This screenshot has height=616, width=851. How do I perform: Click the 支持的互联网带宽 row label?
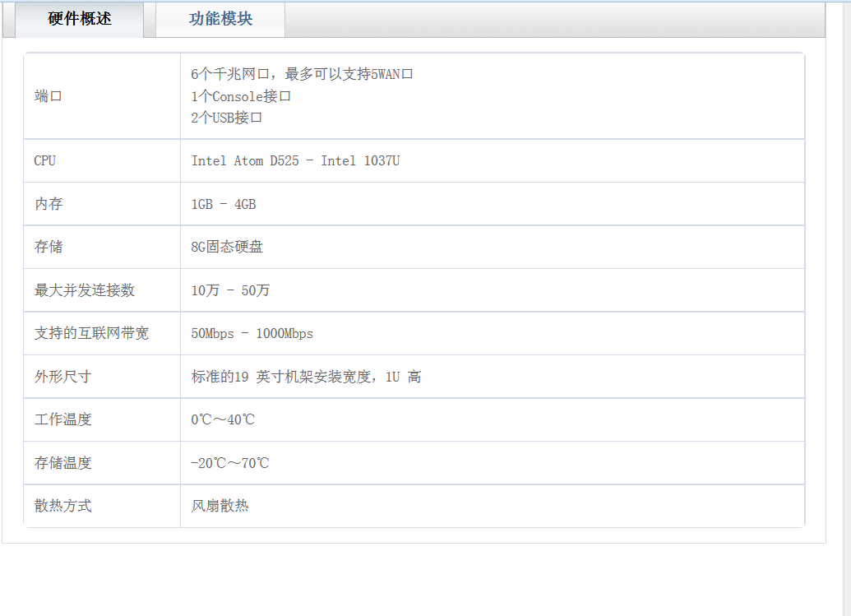91,334
